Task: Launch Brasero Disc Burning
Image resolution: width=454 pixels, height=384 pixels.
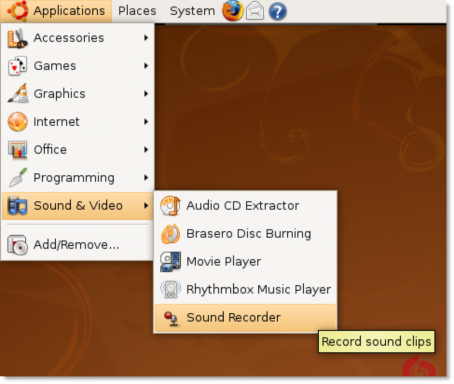Action: (x=245, y=234)
